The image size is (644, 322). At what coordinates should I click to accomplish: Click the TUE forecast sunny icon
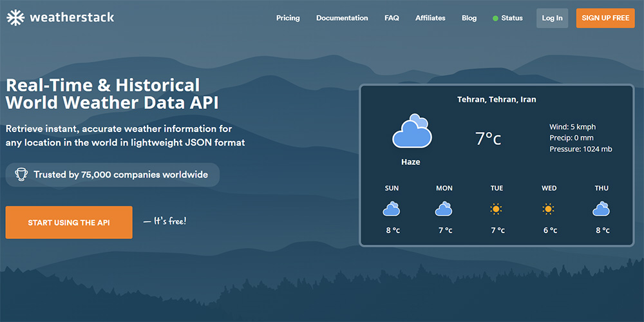pyautogui.click(x=496, y=209)
